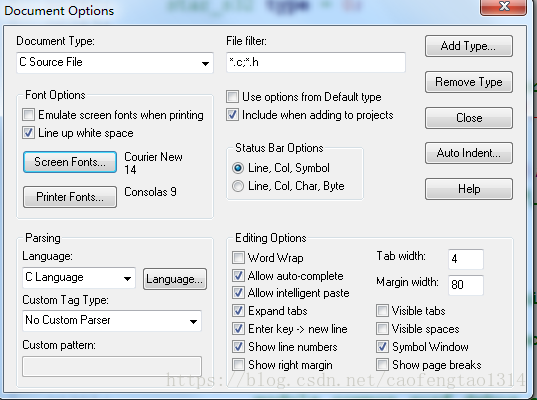The image size is (537, 400).
Task: Open the Custom Tag Type dropdown
Action: pyautogui.click(x=112, y=321)
